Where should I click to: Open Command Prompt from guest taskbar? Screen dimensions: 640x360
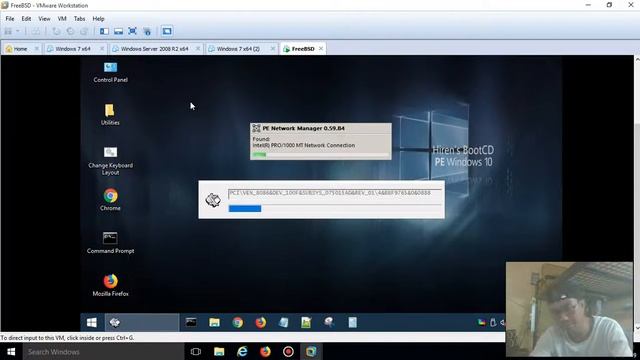(191, 322)
